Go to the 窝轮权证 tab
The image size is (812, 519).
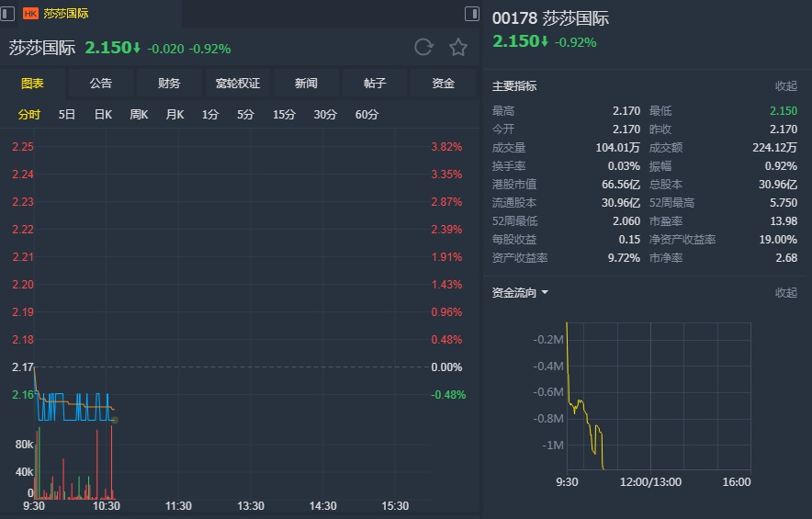tap(238, 84)
